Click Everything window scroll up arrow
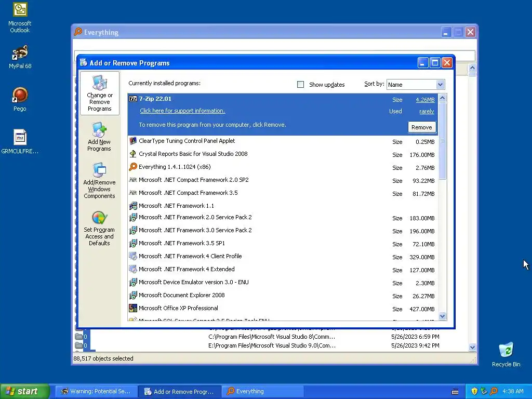Image resolution: width=532 pixels, height=399 pixels. point(472,68)
